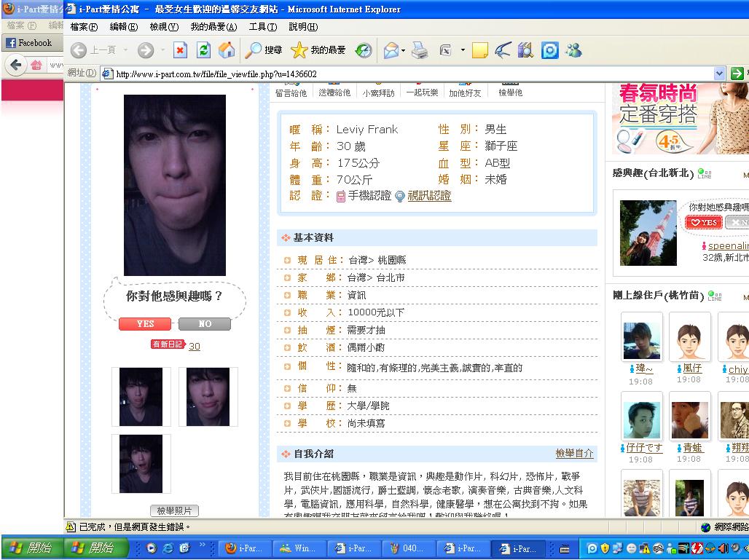Expand the address bar URL dropdown

pyautogui.click(x=719, y=74)
